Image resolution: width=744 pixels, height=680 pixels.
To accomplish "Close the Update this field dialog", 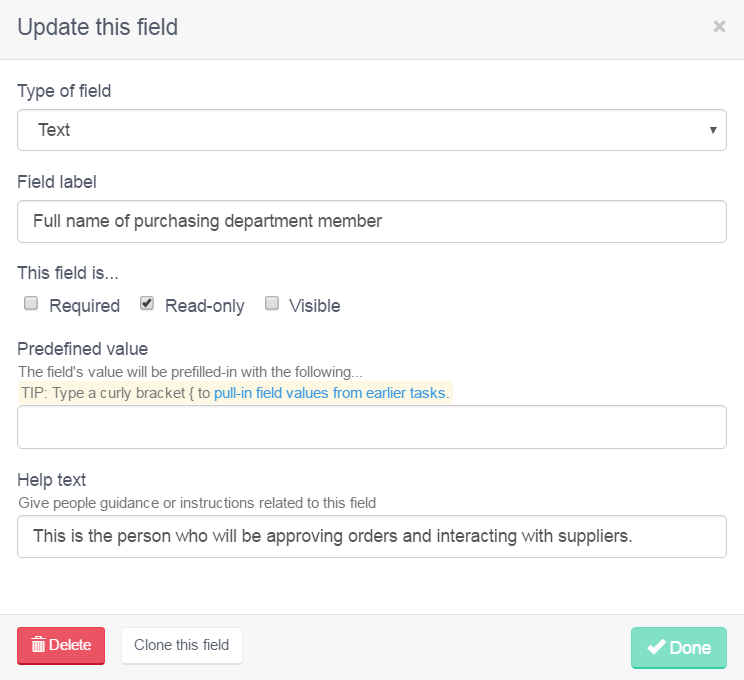I will 719,27.
